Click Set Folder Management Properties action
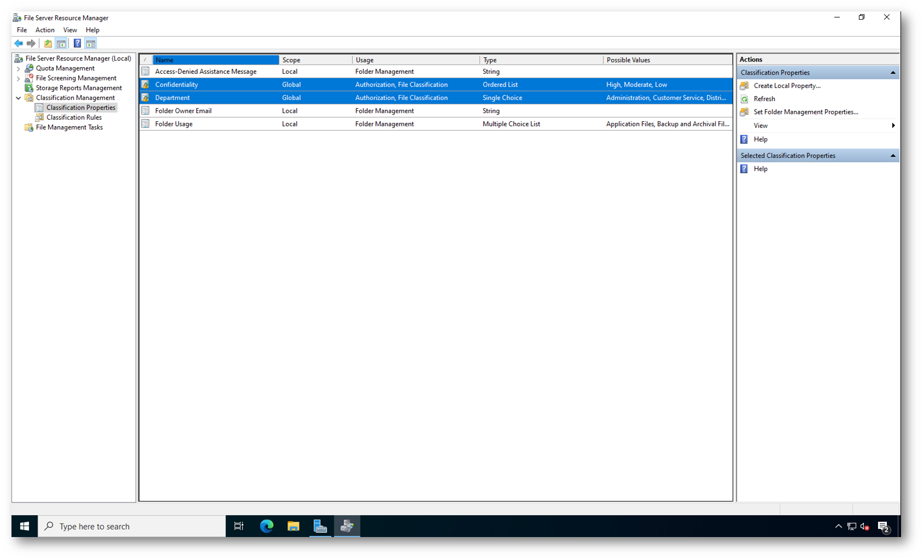The image size is (924, 560). [805, 112]
